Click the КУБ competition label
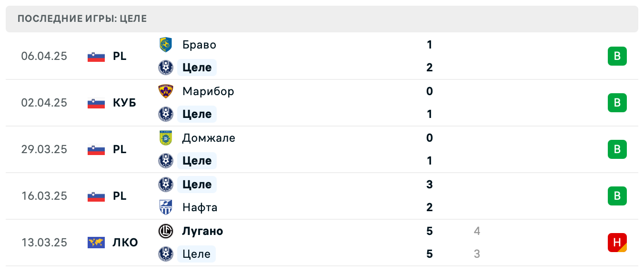644x273 pixels. (x=124, y=103)
